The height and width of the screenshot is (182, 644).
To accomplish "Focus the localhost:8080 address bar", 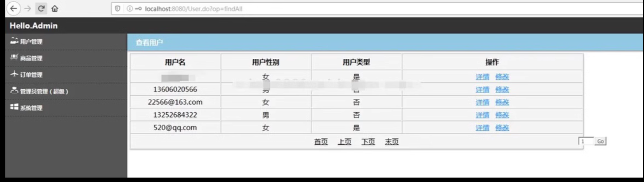I will coord(376,8).
